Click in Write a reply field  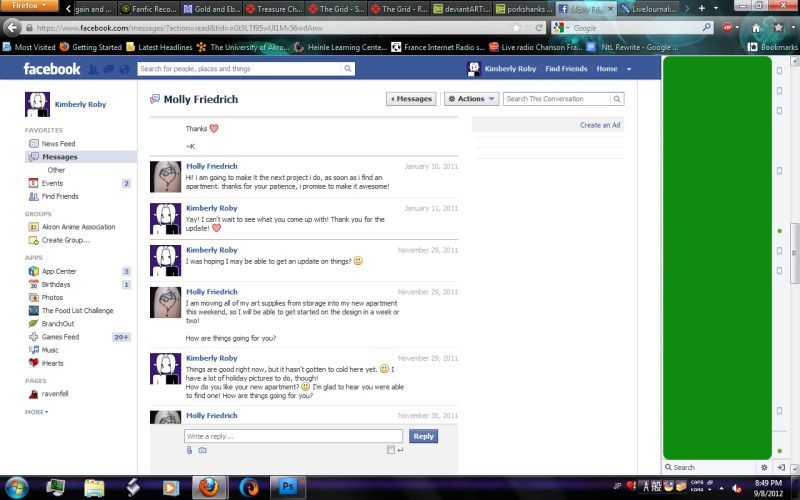click(x=293, y=436)
